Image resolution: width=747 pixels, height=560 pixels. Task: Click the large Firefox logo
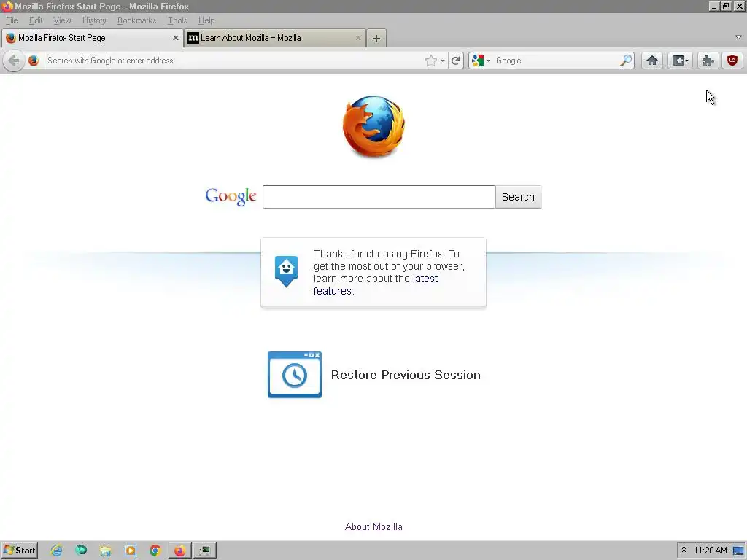click(x=373, y=126)
